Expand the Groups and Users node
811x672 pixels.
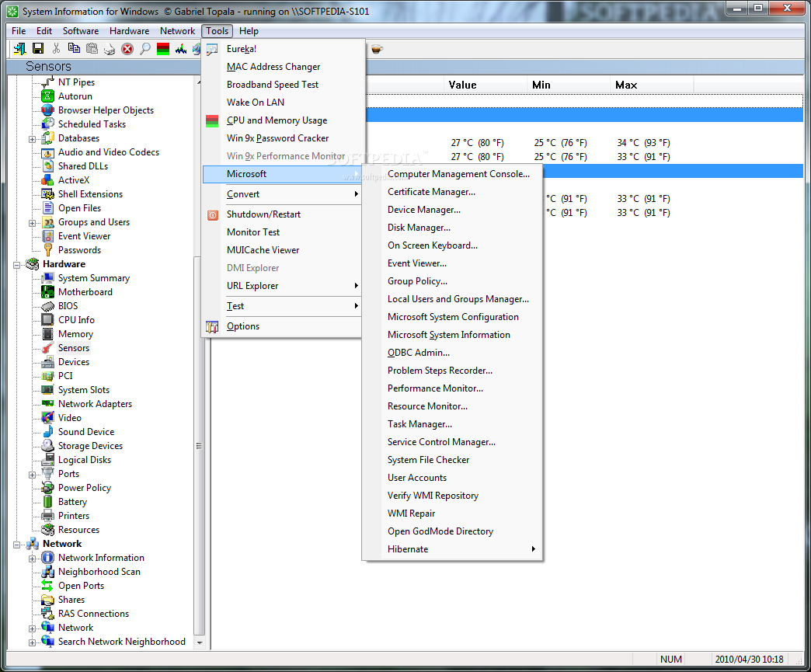pyautogui.click(x=32, y=222)
